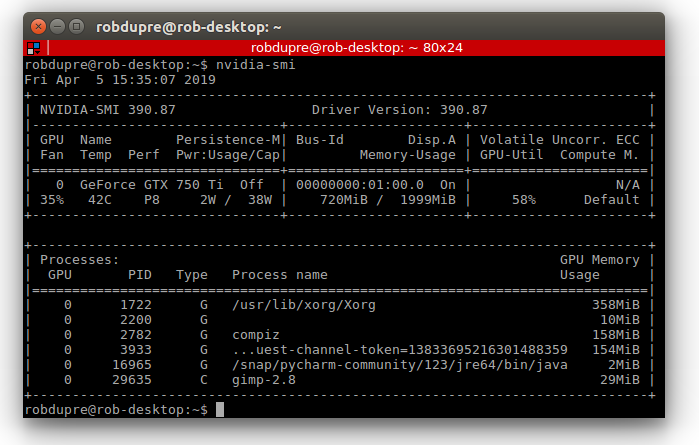699x445 pixels.
Task: Click the Terminator grid icon in title strip
Action: point(33,48)
